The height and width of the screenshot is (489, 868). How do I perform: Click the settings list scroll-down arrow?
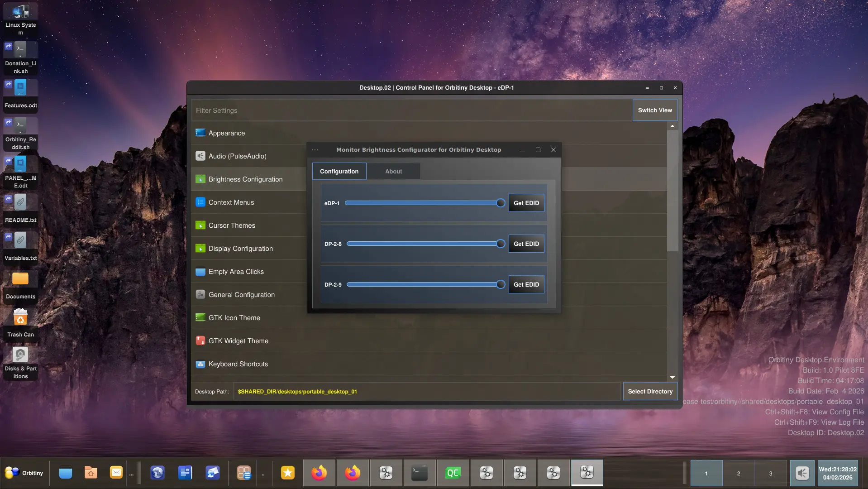click(x=672, y=377)
